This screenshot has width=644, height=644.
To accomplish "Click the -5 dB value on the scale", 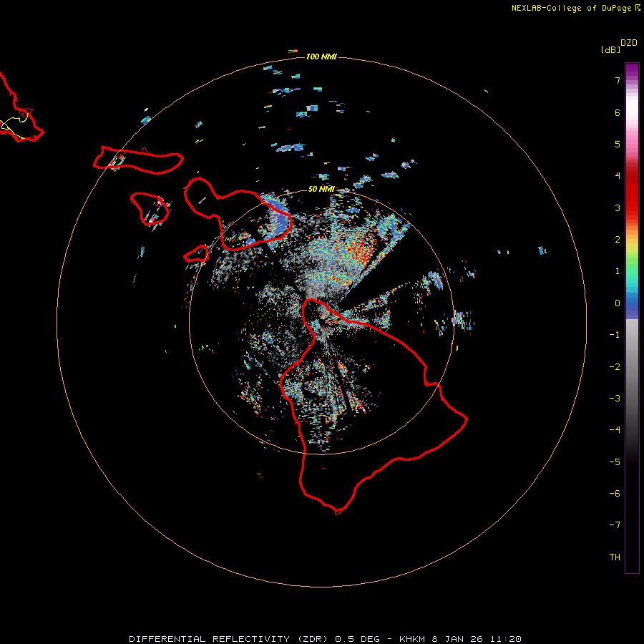I will click(615, 462).
